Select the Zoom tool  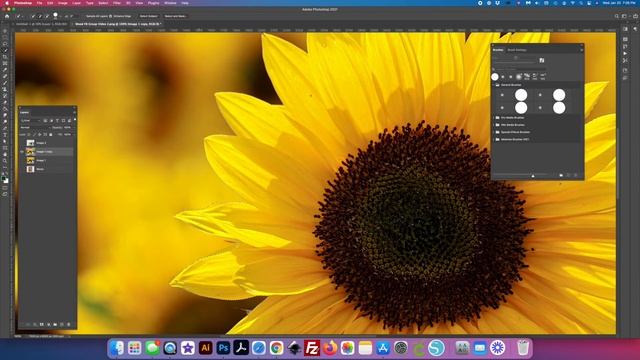pyautogui.click(x=5, y=161)
